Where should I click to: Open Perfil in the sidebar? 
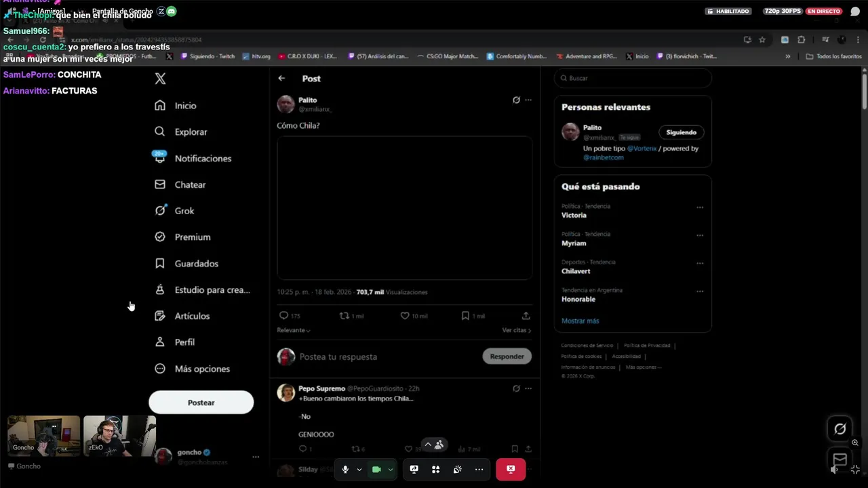point(174,342)
